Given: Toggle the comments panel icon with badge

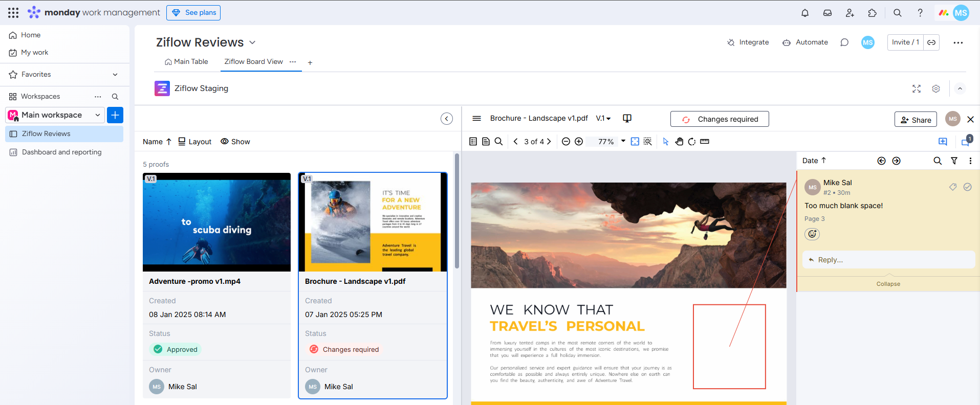Looking at the screenshot, I should [966, 142].
